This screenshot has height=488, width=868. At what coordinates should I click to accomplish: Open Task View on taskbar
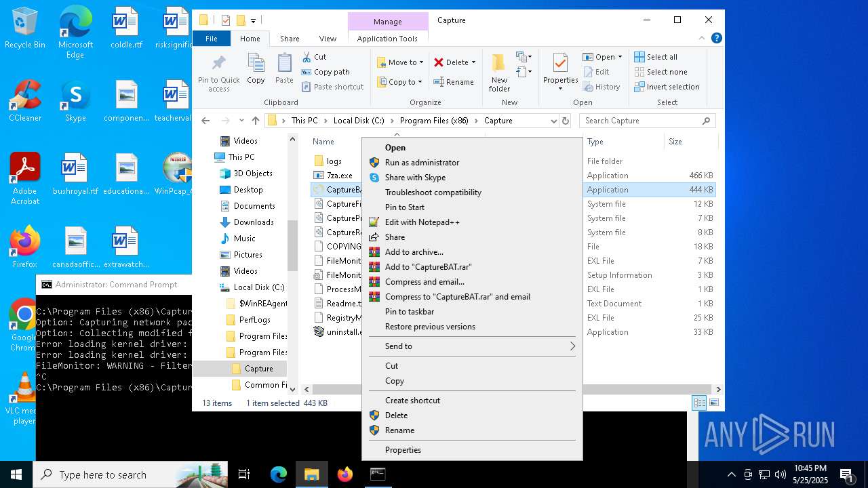click(244, 474)
